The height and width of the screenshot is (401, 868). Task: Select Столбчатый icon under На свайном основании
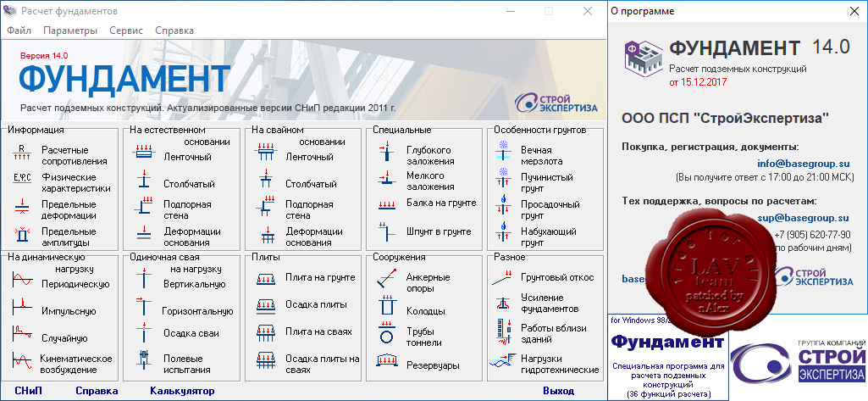pos(266,180)
